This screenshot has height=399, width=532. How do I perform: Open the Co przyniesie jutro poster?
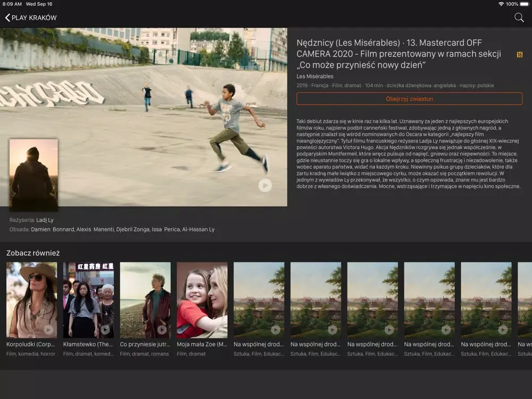(145, 300)
